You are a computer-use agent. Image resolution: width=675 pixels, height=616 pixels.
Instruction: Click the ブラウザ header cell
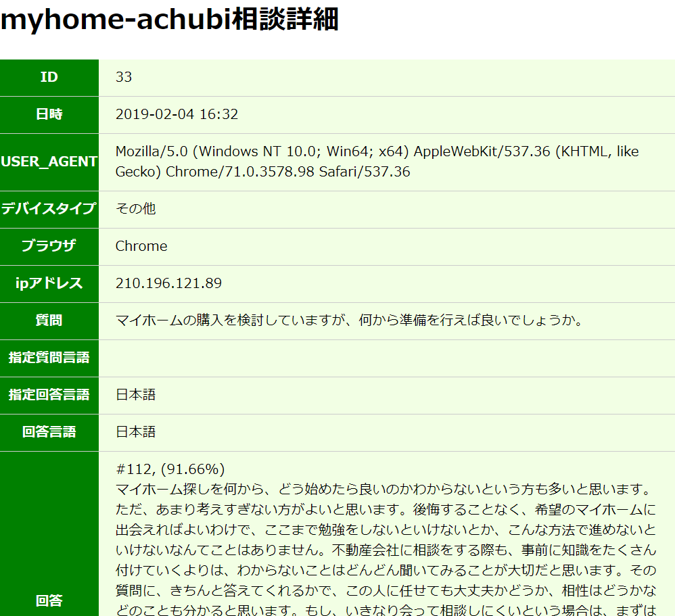click(49, 246)
